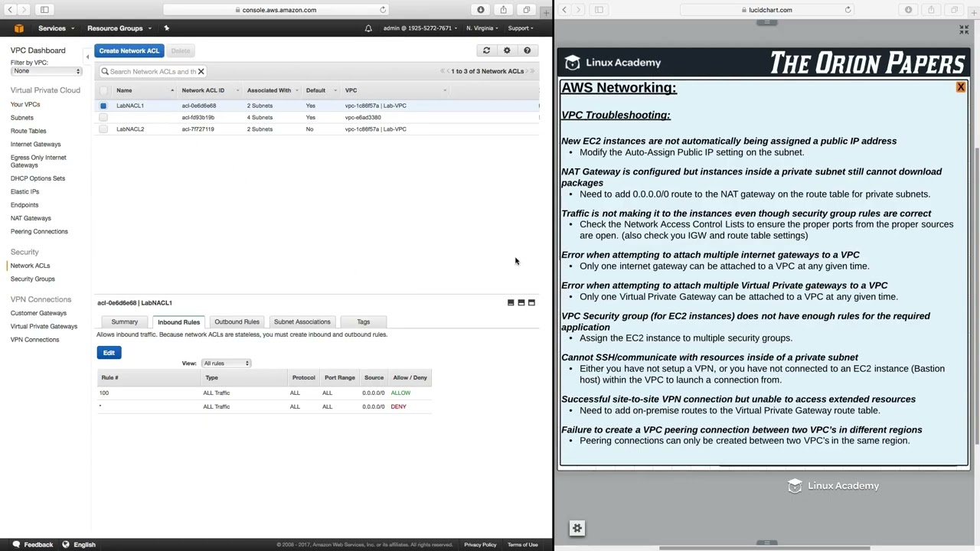The width and height of the screenshot is (980, 551).
Task: Open the AWS home cube icon
Action: [19, 28]
